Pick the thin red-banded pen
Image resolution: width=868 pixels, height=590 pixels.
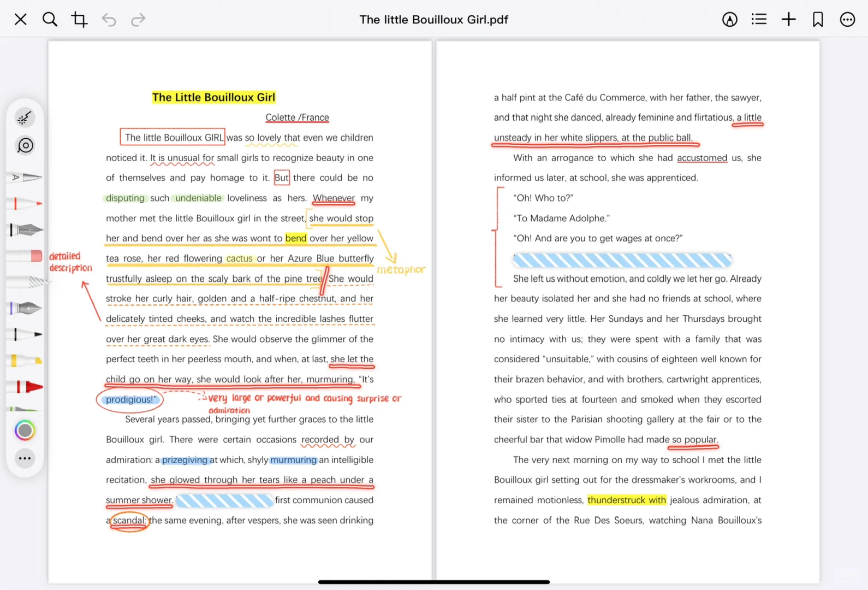click(25, 203)
